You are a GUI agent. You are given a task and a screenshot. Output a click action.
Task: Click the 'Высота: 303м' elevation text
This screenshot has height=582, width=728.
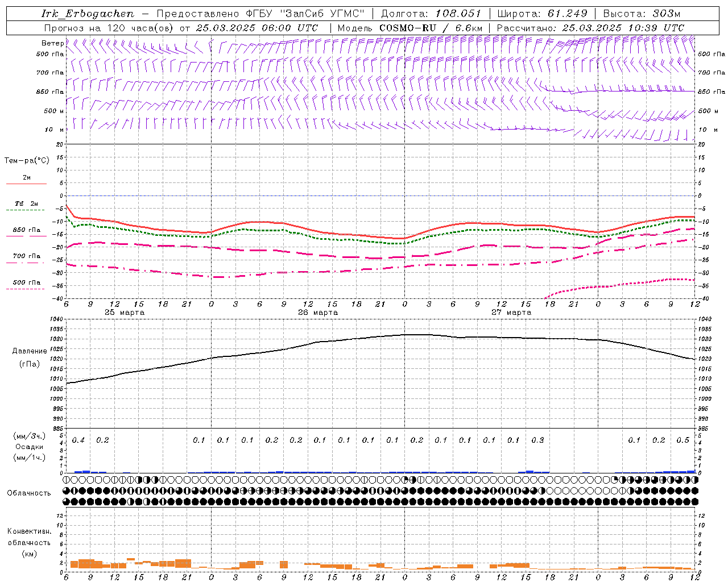tap(642, 14)
